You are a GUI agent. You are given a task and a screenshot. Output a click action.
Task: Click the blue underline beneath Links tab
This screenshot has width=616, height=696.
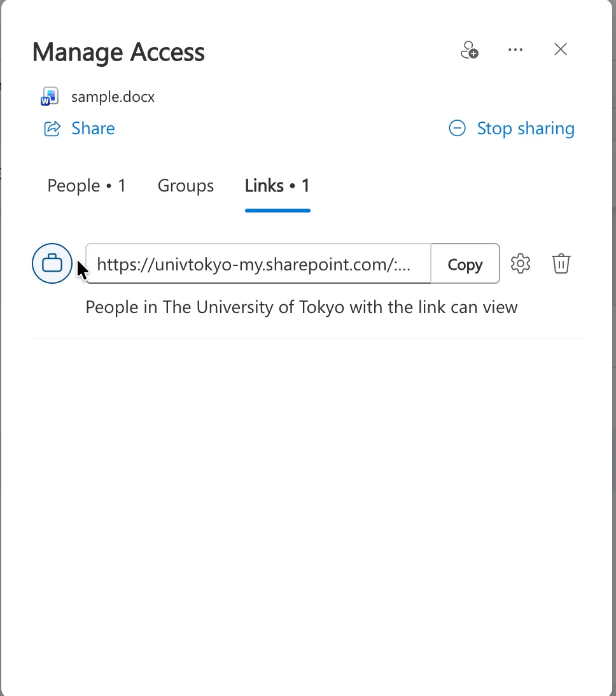point(277,211)
